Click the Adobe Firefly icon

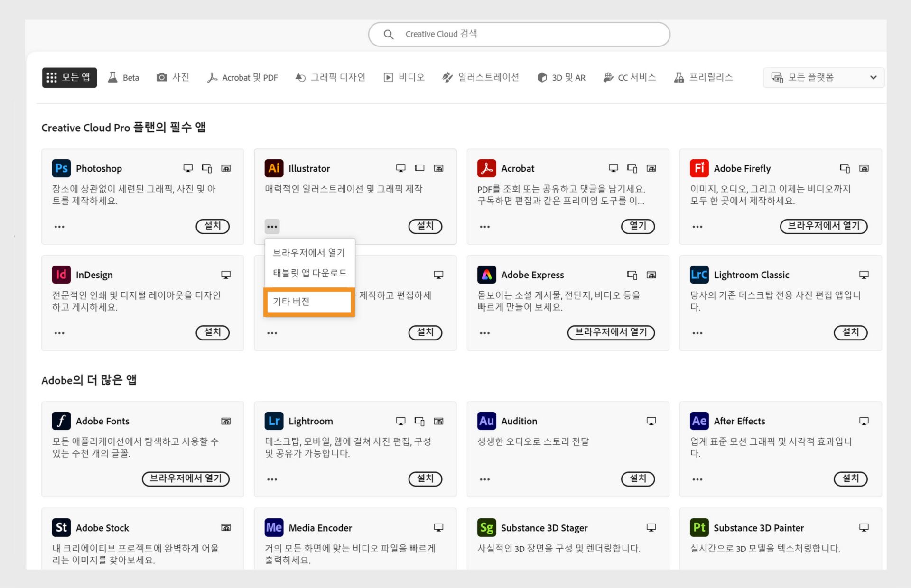point(699,168)
